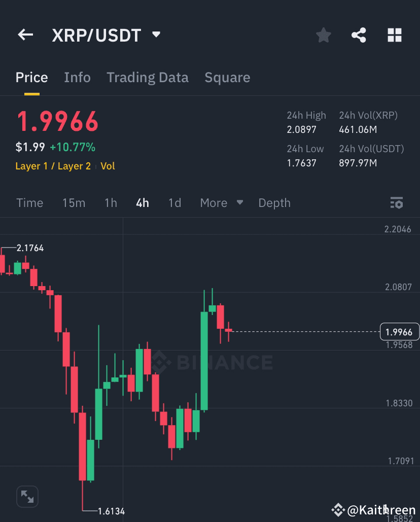Open the XRP/USDT pair selector dropdown
The width and height of the screenshot is (420, 522).
[x=107, y=35]
